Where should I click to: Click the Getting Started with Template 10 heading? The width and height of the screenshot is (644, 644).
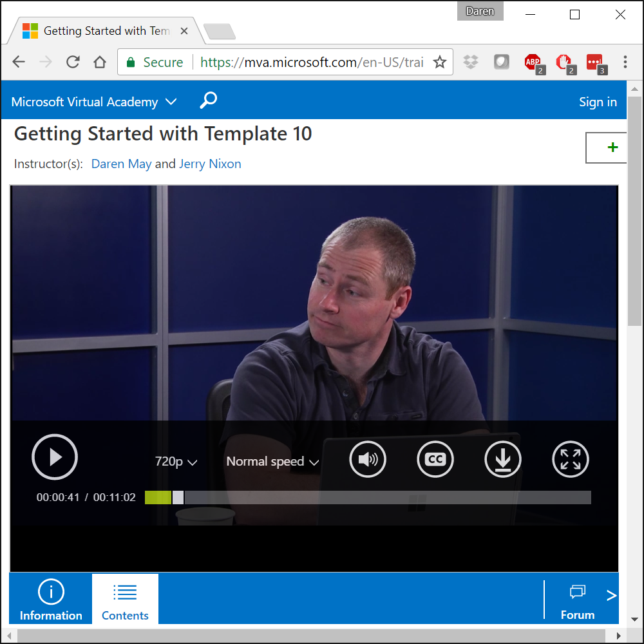coord(163,134)
